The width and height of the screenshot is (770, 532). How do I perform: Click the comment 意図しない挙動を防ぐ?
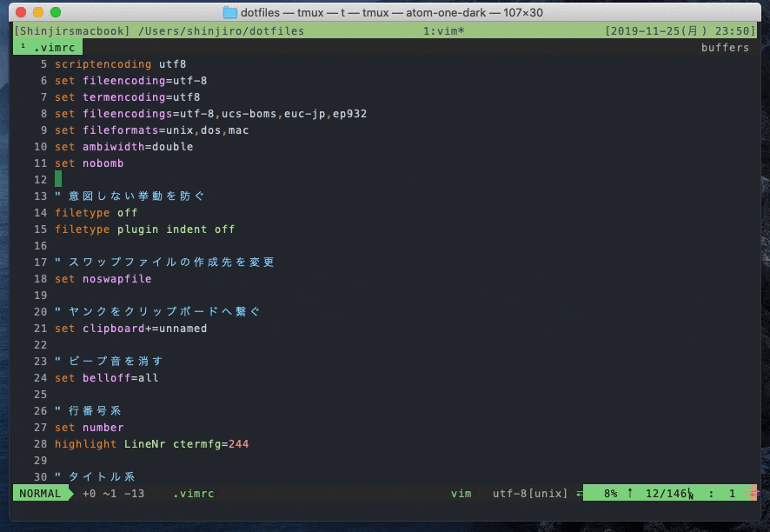(129, 196)
